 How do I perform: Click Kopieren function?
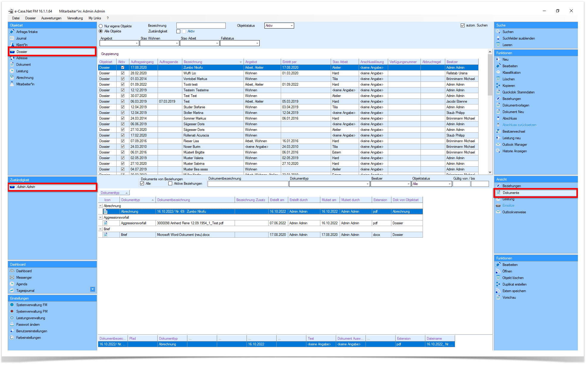pyautogui.click(x=509, y=86)
